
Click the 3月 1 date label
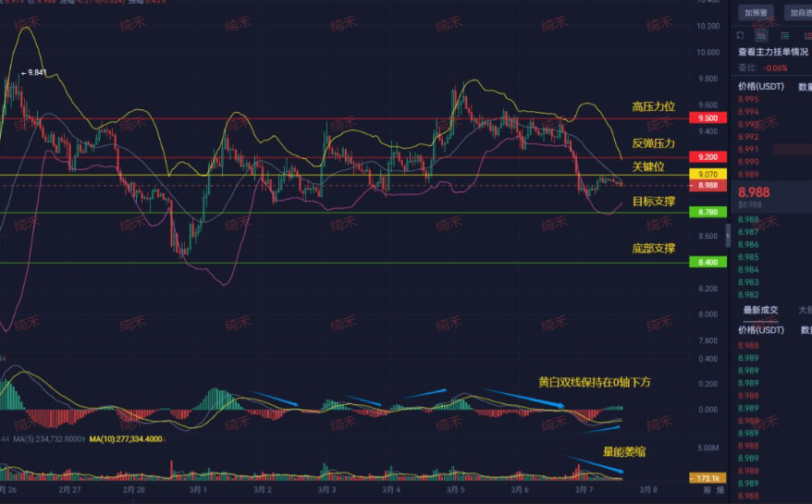[198, 490]
